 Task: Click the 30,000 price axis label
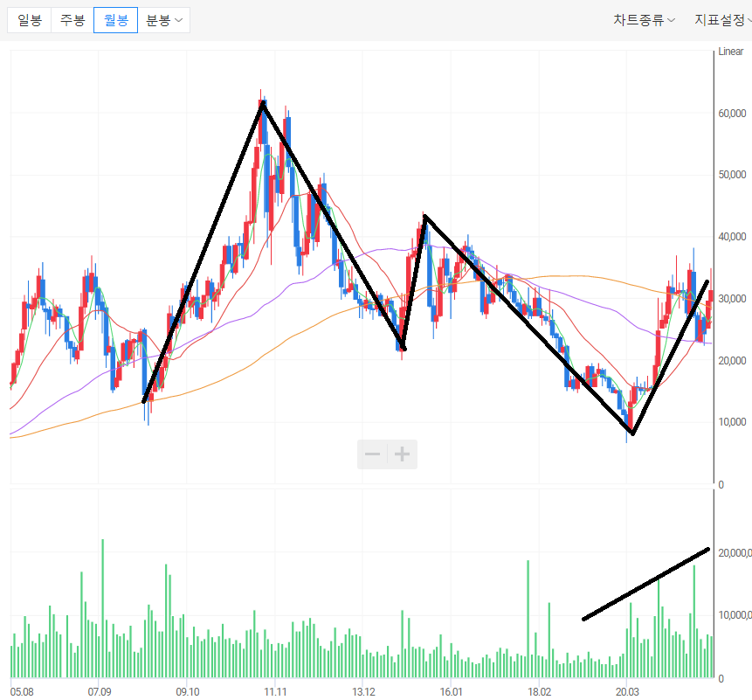(x=732, y=298)
